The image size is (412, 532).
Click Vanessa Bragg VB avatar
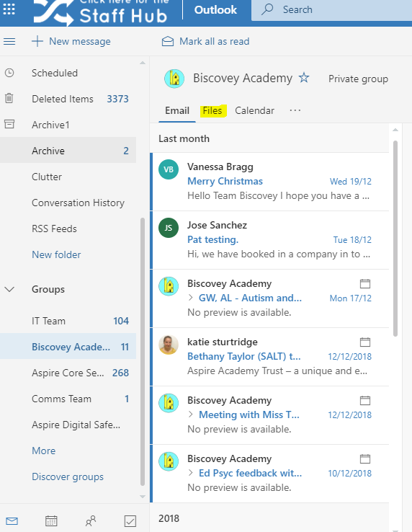(169, 169)
